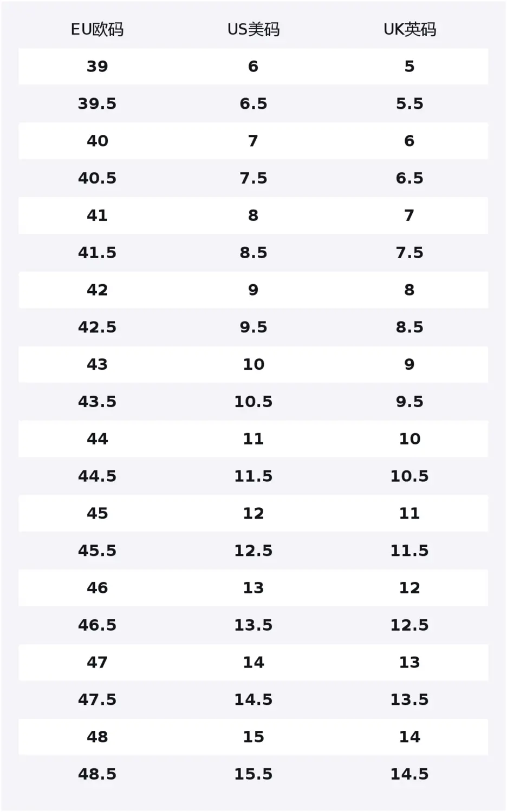The image size is (507, 812).
Task: Click EU size 46.5 cell
Action: (97, 625)
